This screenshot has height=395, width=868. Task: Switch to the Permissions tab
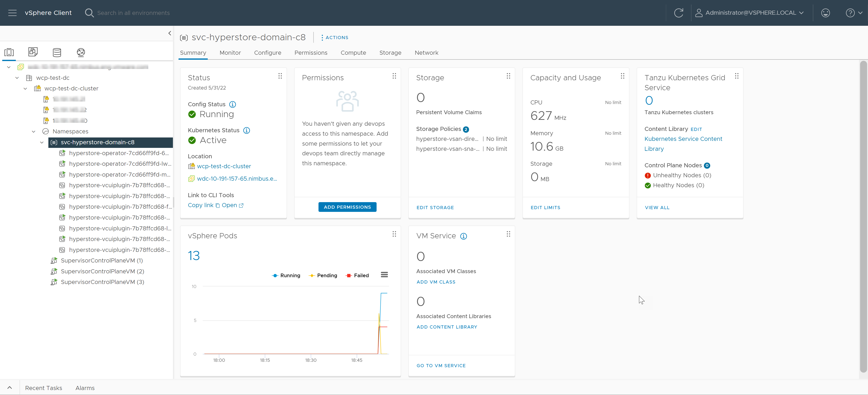(x=311, y=53)
